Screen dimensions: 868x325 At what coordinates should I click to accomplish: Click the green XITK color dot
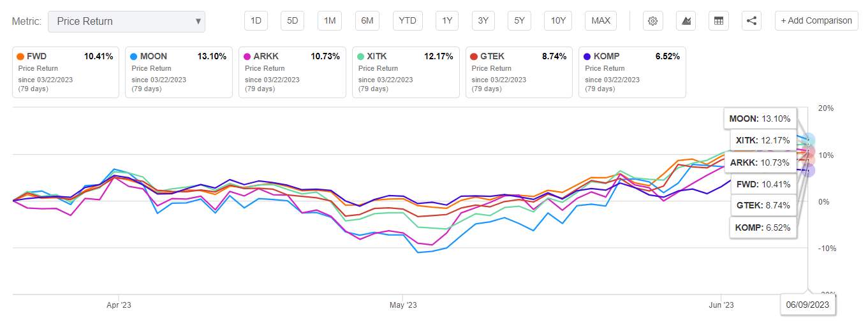[362, 57]
